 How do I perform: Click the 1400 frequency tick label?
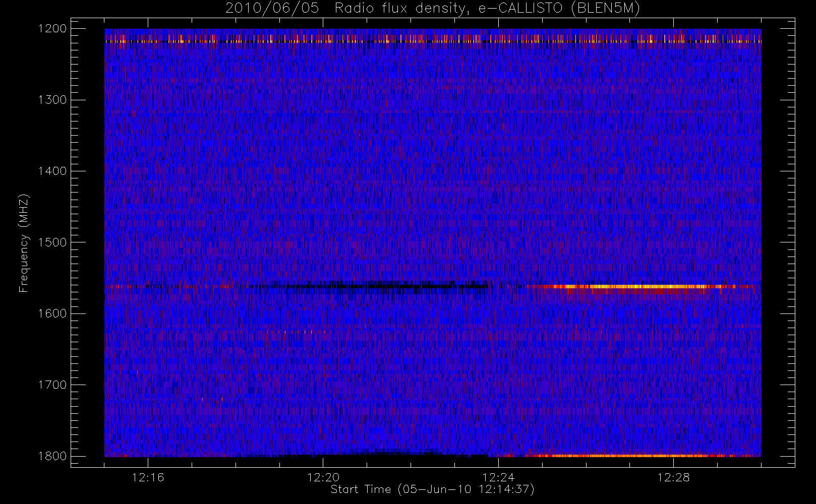(x=52, y=171)
